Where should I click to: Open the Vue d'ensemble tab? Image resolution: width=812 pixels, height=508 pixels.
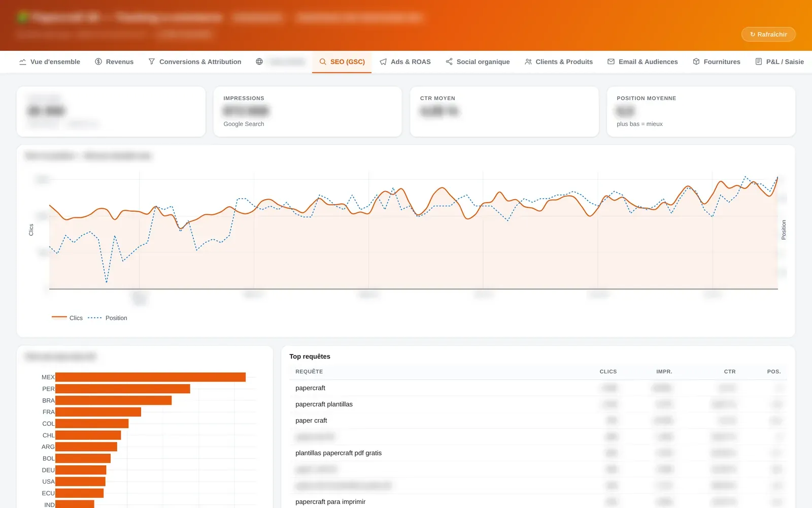50,62
